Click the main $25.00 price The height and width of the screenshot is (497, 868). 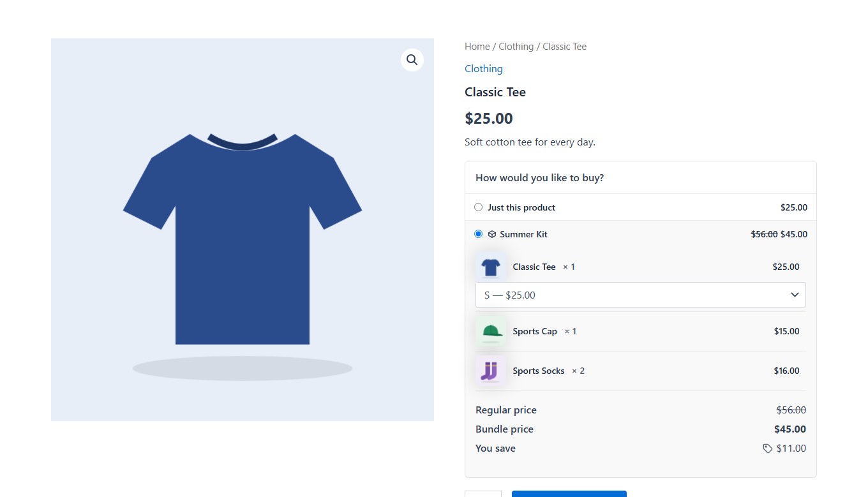(x=489, y=119)
